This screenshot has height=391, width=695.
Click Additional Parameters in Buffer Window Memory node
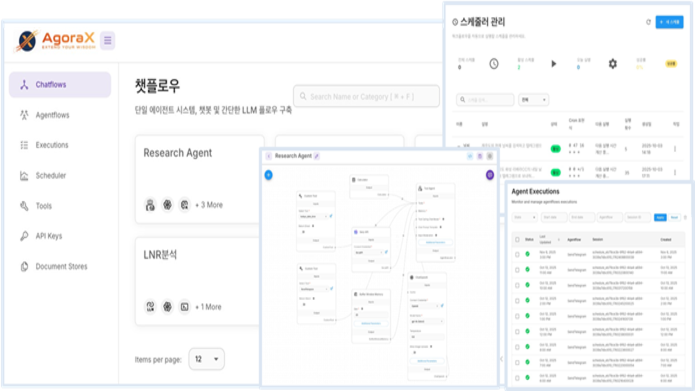pos(371,324)
